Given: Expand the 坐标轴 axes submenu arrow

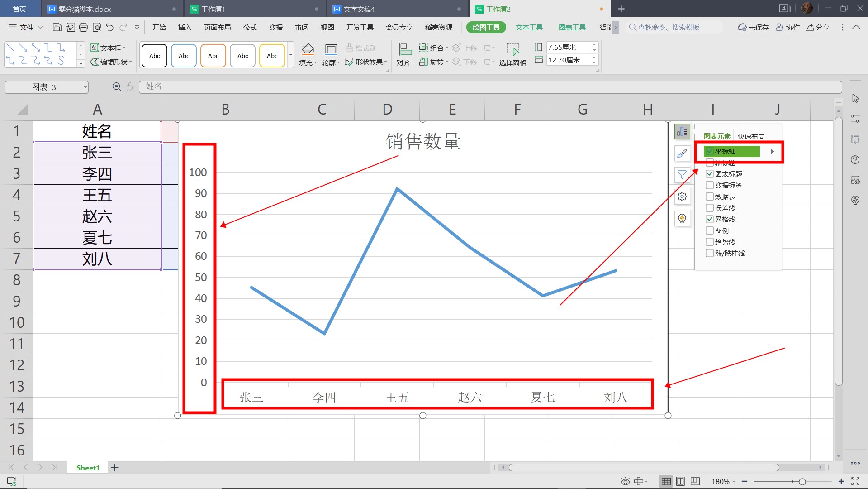Looking at the screenshot, I should point(772,151).
